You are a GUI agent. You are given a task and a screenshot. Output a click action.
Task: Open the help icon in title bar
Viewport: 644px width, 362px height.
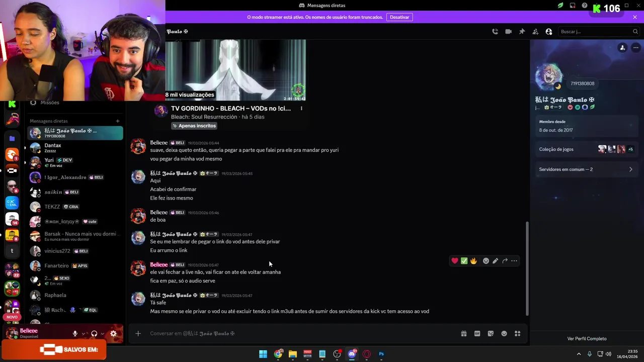[585, 6]
